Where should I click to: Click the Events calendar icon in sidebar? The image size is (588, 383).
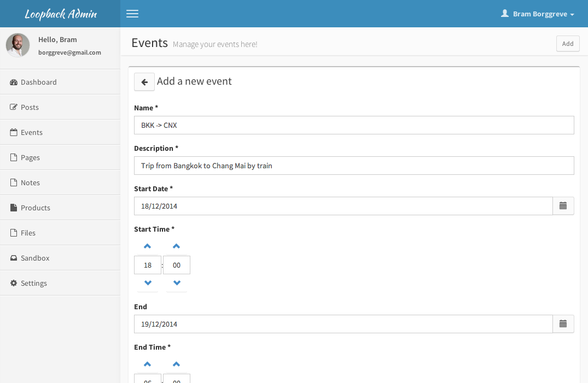tap(14, 132)
